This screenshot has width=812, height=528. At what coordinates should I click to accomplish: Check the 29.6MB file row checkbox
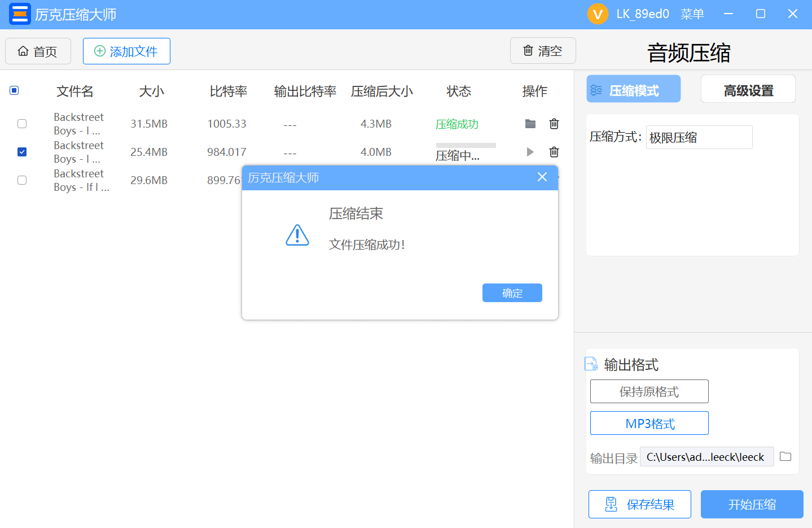(22, 180)
